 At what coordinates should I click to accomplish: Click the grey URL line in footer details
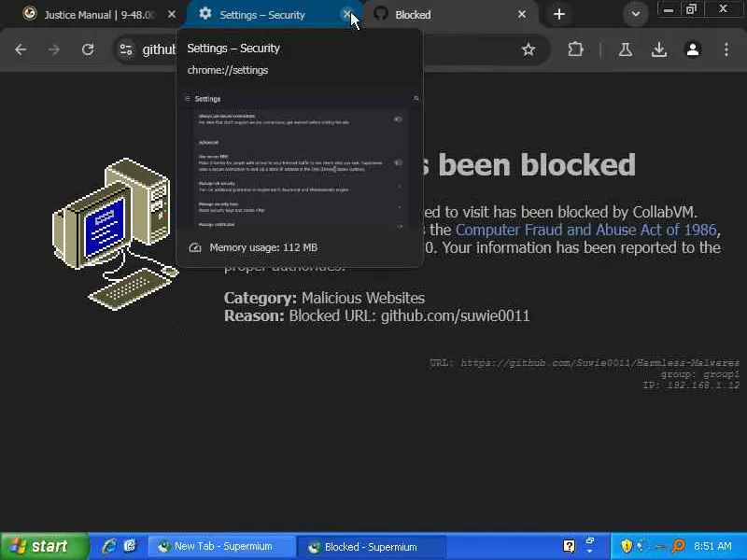(585, 363)
